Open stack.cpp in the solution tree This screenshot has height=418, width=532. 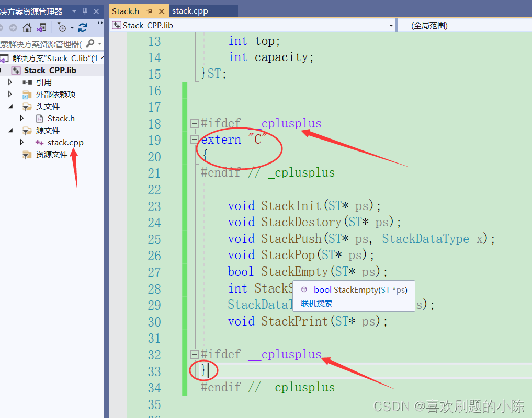(65, 143)
